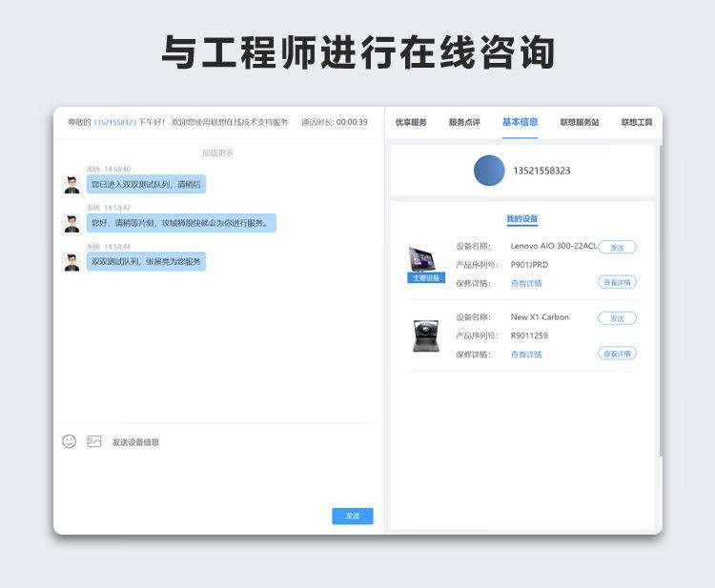715x588 pixels.
Task: Click 加载更多 to load earlier messages
Action: point(217,152)
